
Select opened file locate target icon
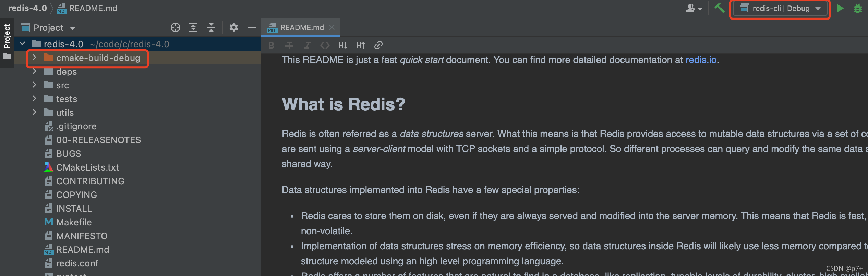pyautogui.click(x=176, y=27)
